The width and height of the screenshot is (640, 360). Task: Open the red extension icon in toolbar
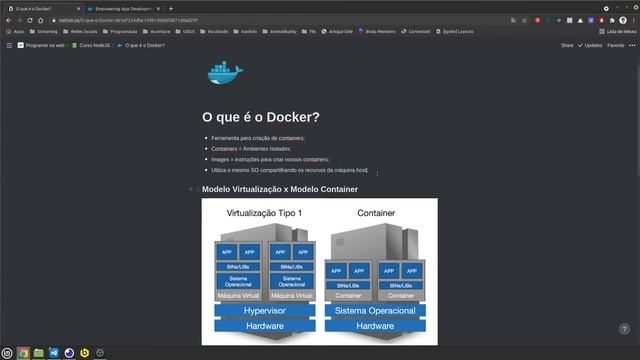(538, 20)
